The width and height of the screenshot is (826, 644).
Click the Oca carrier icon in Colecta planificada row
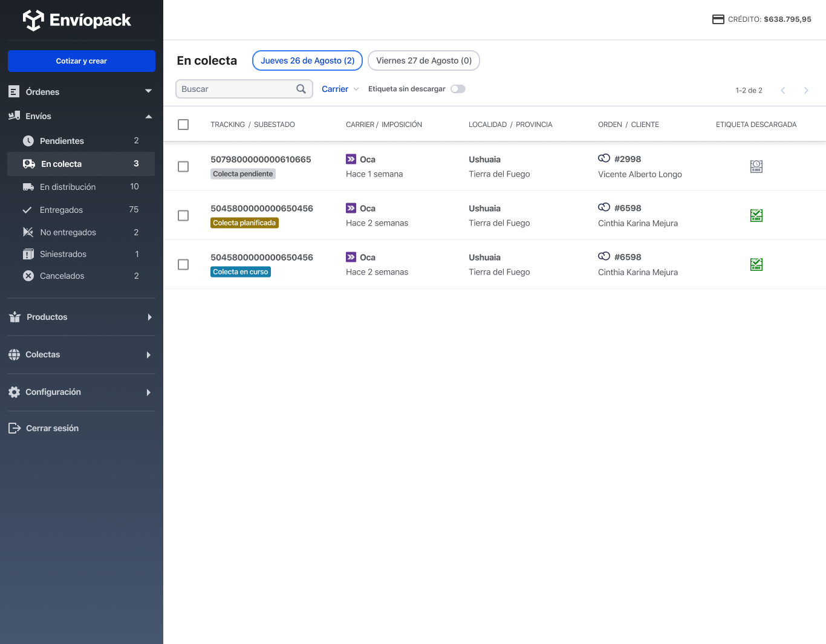pyautogui.click(x=351, y=208)
